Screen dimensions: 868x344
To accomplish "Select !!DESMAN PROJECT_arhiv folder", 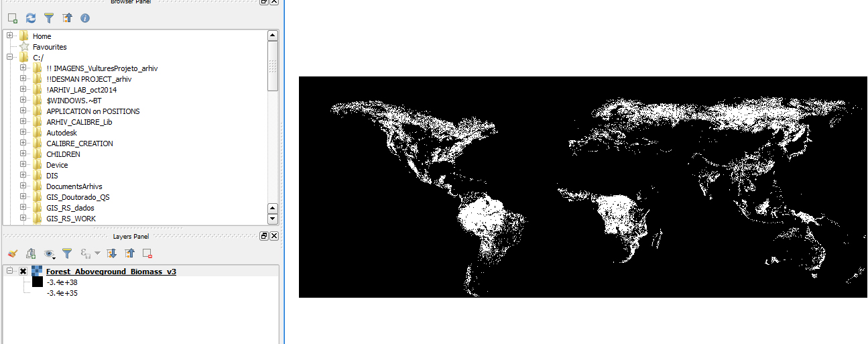I will tap(88, 79).
